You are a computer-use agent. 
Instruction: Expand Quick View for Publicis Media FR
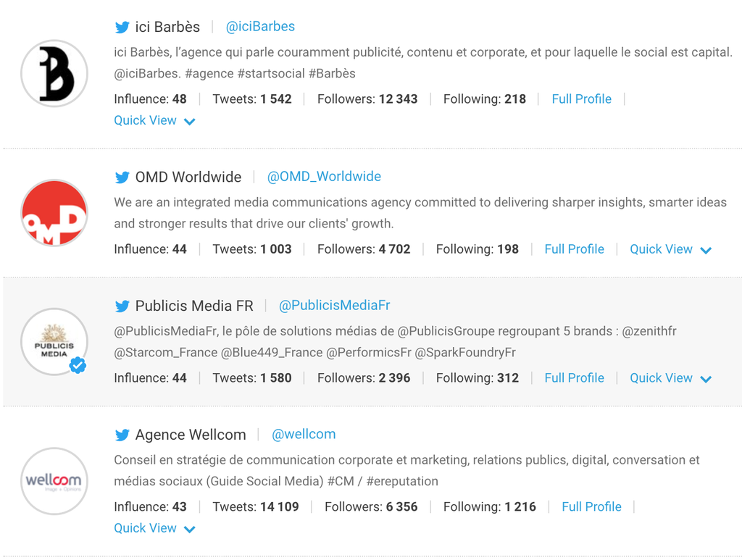click(x=670, y=378)
